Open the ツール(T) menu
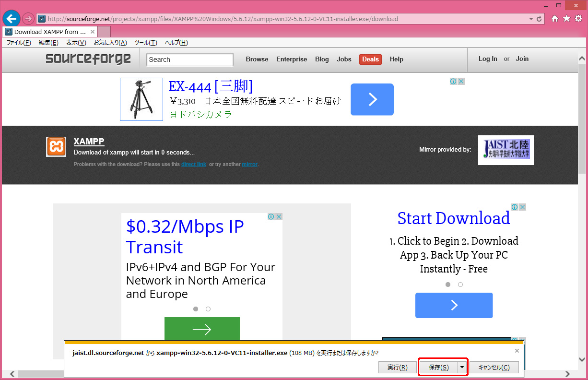This screenshot has width=588, height=380. [x=146, y=43]
